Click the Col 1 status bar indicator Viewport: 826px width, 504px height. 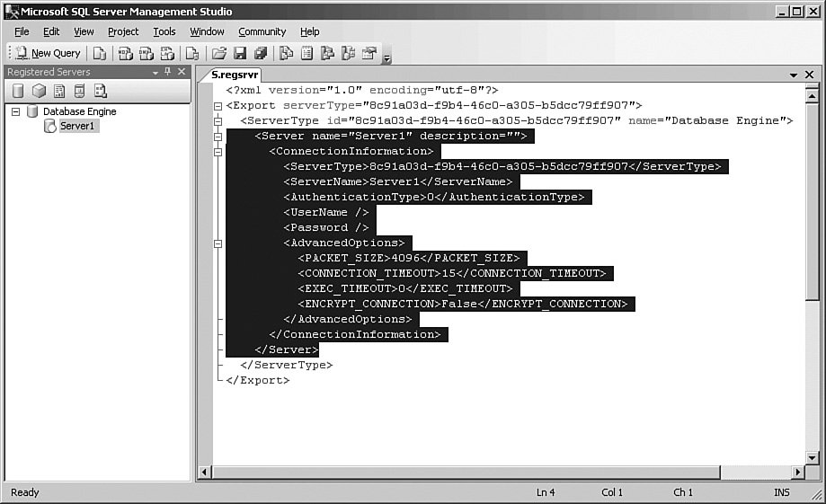[x=611, y=492]
